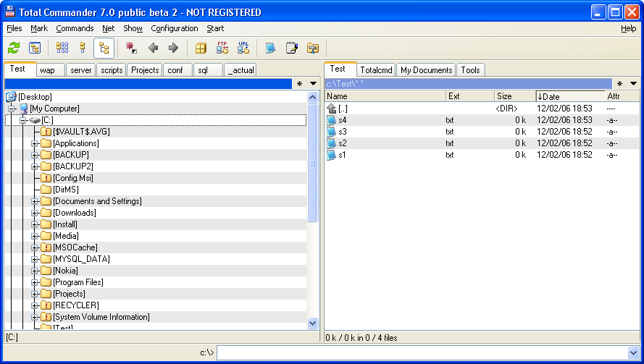Click left panel favorites asterisk button
The width and height of the screenshot is (644, 364).
coord(299,84)
